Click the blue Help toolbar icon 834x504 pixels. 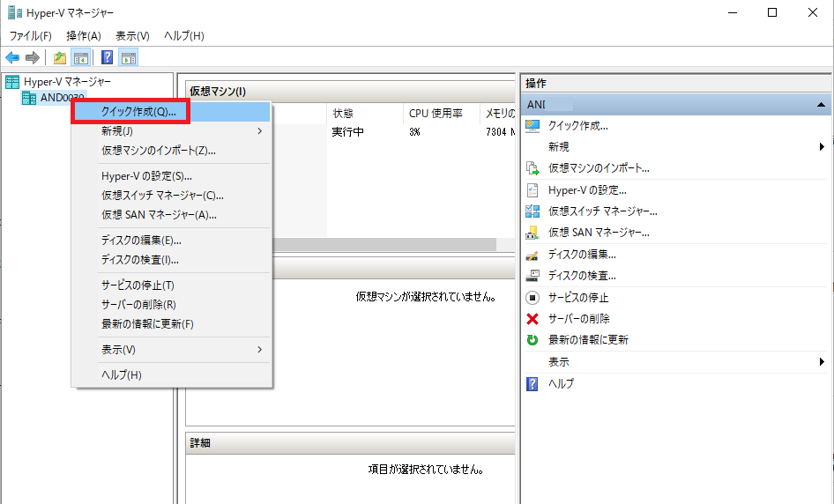107,57
